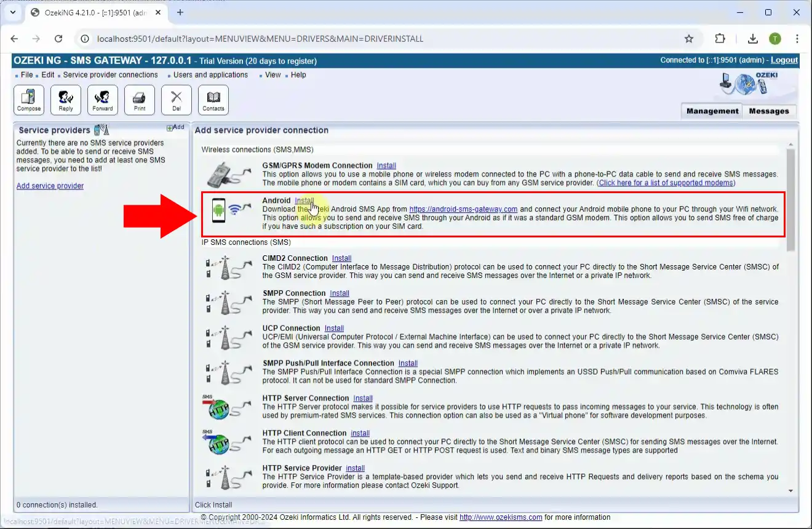Click the HTTP Client Connection globe icon
Screen dimensions: 812x529
[227, 442]
